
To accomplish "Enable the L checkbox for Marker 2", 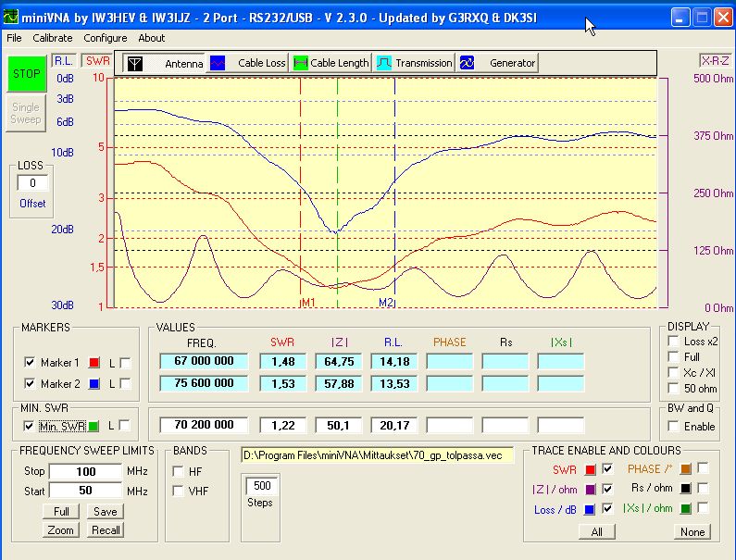I will (125, 383).
